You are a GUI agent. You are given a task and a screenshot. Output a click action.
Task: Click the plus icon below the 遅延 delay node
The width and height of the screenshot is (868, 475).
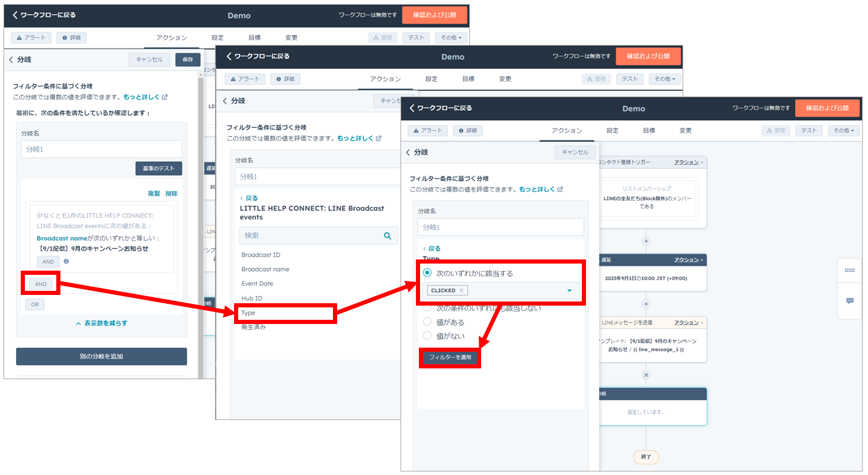(x=646, y=303)
